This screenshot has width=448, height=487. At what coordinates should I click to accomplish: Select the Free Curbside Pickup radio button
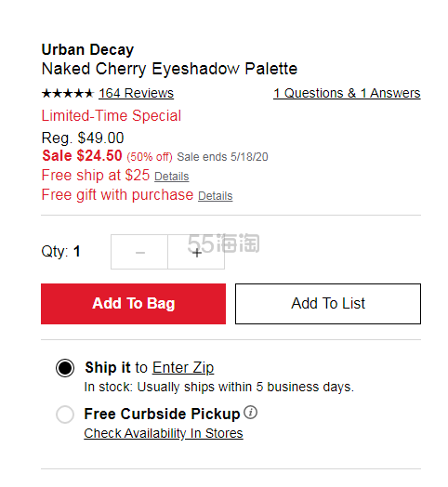(x=65, y=414)
